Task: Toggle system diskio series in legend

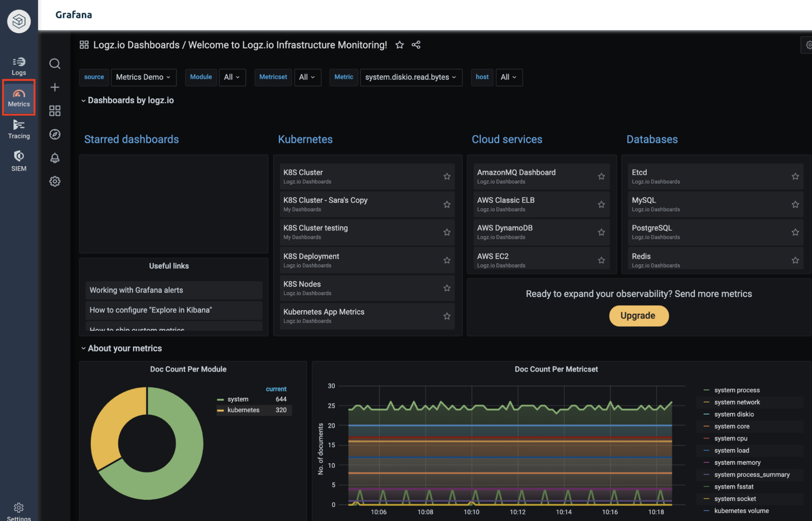Action: pyautogui.click(x=734, y=414)
